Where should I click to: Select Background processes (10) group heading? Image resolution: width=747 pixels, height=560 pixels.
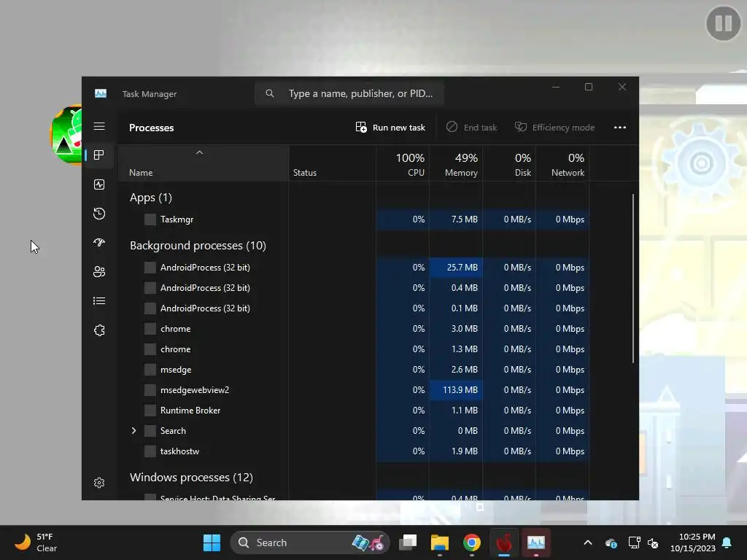(198, 245)
